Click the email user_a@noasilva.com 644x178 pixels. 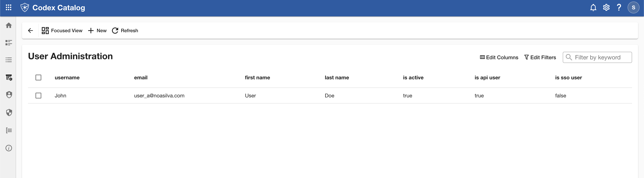point(159,96)
